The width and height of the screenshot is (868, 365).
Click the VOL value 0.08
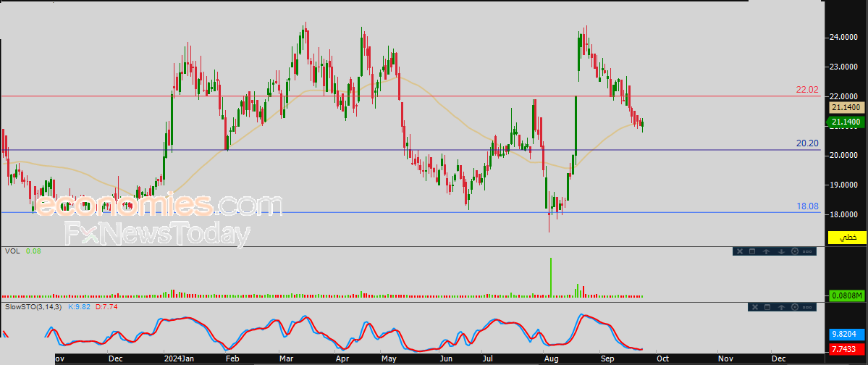pos(33,251)
